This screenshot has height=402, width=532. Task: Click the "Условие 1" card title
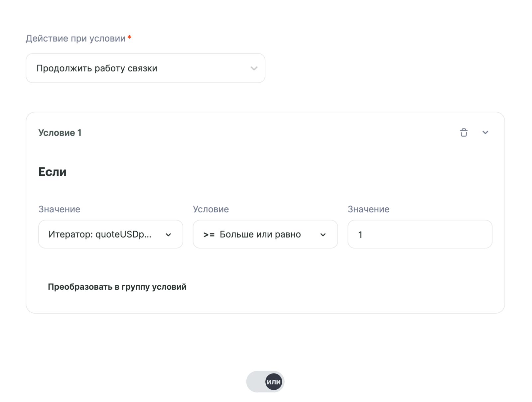[x=60, y=133]
